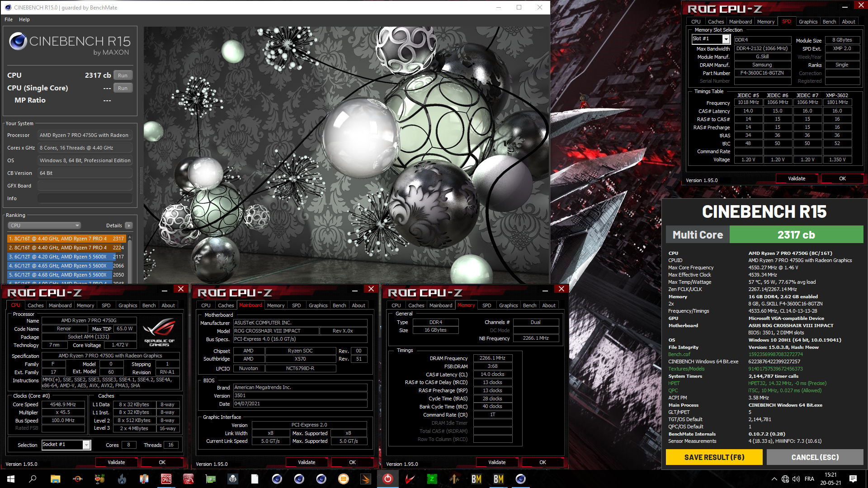This screenshot has height=488, width=868.
Task: Open Slot #1 memory slot dropdown
Action: pos(726,39)
